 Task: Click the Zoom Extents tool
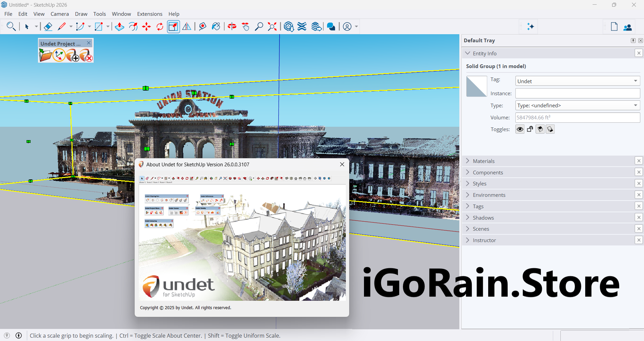(272, 26)
